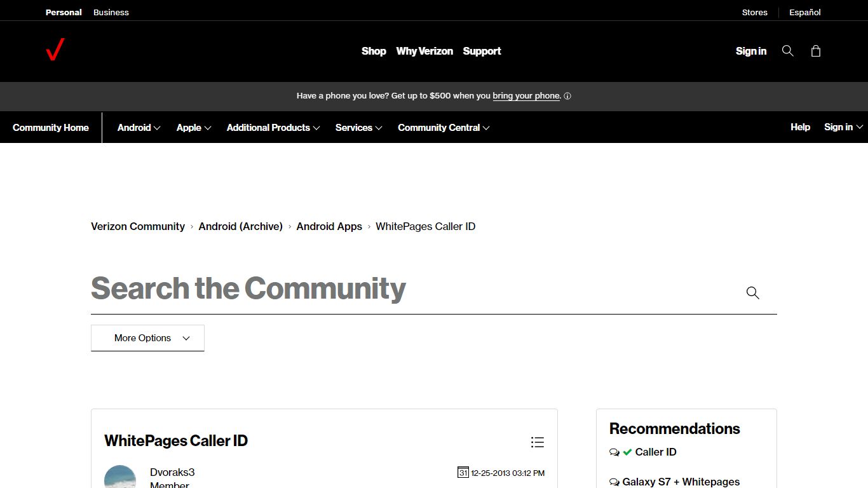Open the Caller ID recommendation
Viewport: 868px width, 488px height.
tap(656, 452)
